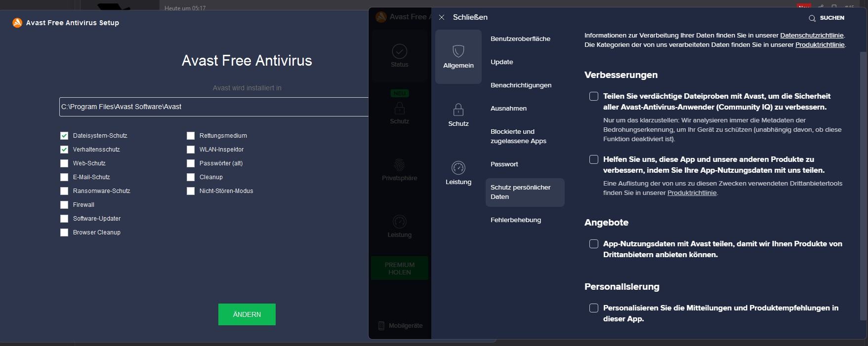Click the installation path input field

pyautogui.click(x=213, y=107)
